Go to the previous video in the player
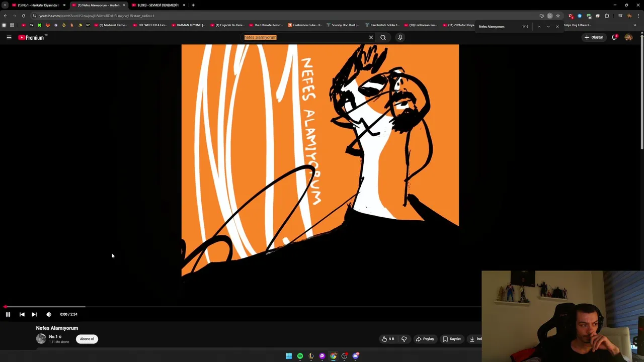Screen dimensions: 644x362 coord(22,314)
